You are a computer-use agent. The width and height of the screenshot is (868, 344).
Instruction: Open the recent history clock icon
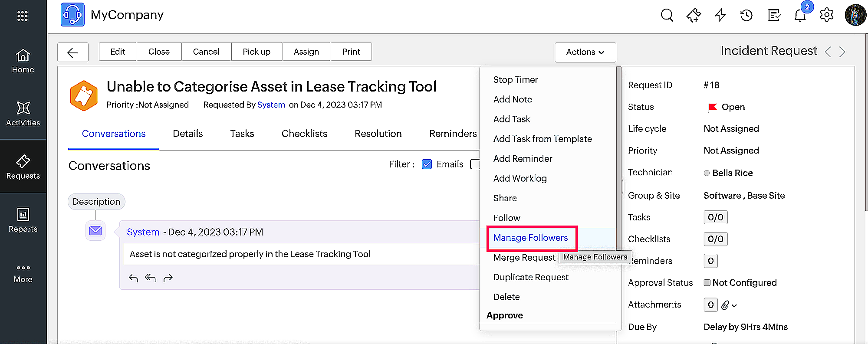click(x=746, y=16)
